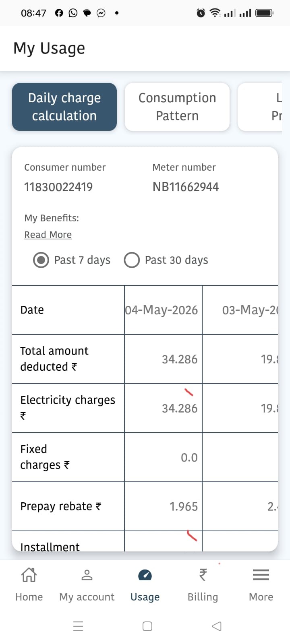Tap the 04-May-2026 date column header
The image size is (290, 644).
tap(163, 310)
